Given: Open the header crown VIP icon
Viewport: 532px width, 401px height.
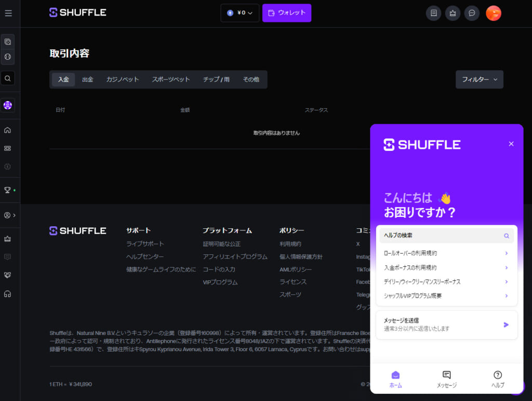Looking at the screenshot, I should [453, 13].
